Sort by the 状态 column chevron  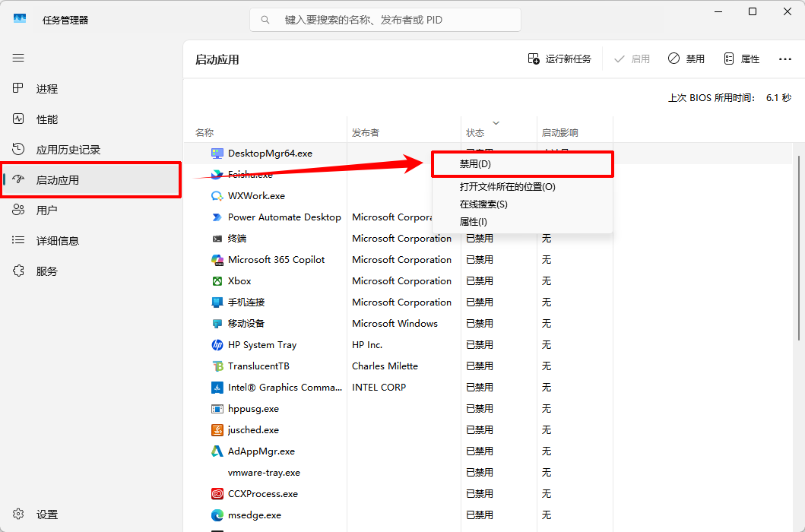tap(496, 122)
